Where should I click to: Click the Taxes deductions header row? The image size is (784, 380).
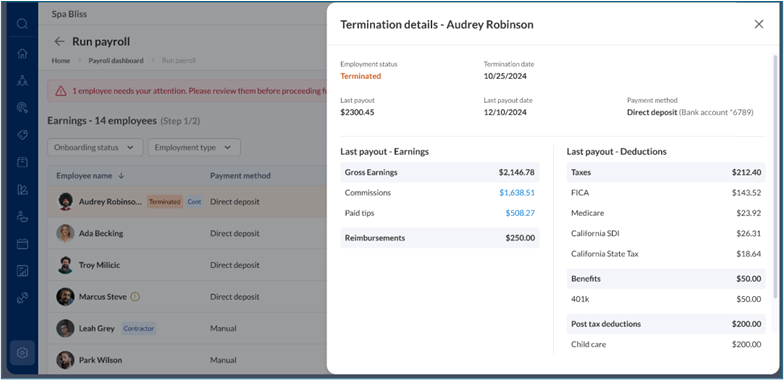coord(666,172)
